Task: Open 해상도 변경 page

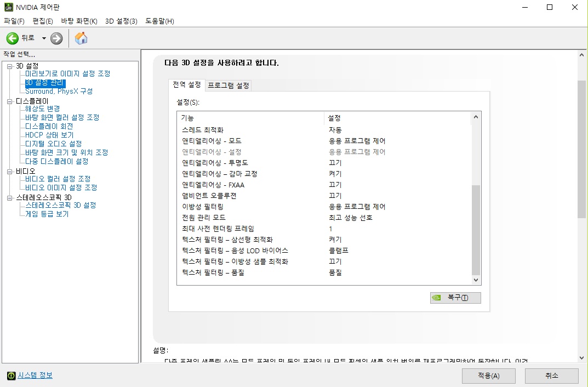Action: tap(42, 109)
